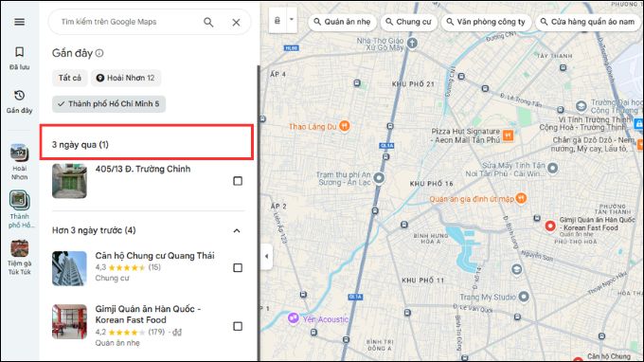Click KHU PHỐ 16 label on map
Image resolution: width=644 pixels, height=362 pixels.
[x=431, y=184]
